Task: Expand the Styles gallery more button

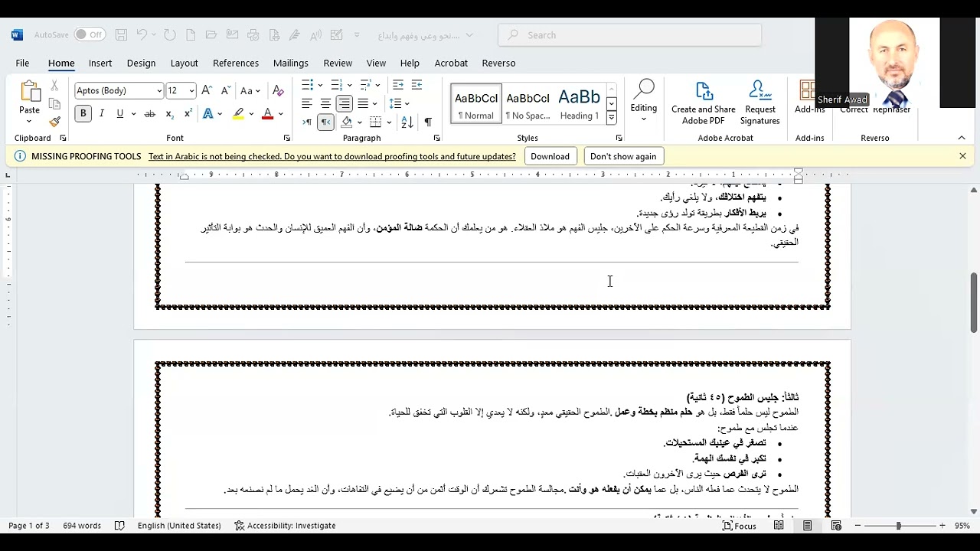Action: [611, 118]
